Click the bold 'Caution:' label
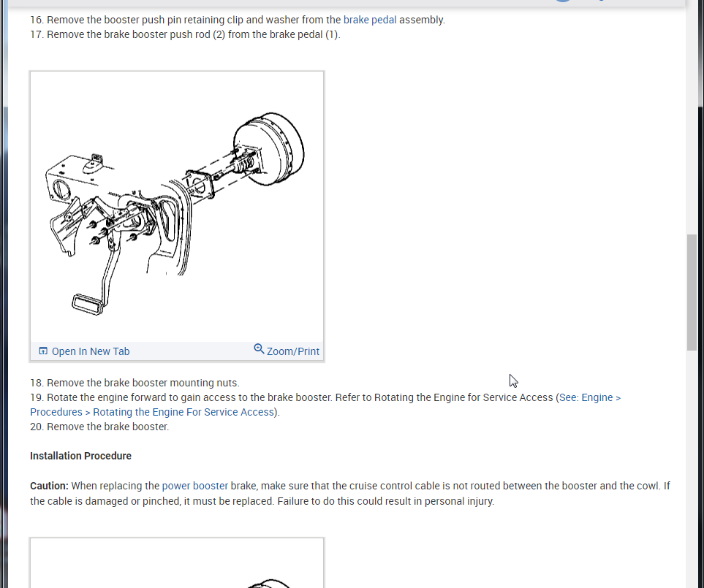Viewport: 704px width, 588px height. [50, 486]
